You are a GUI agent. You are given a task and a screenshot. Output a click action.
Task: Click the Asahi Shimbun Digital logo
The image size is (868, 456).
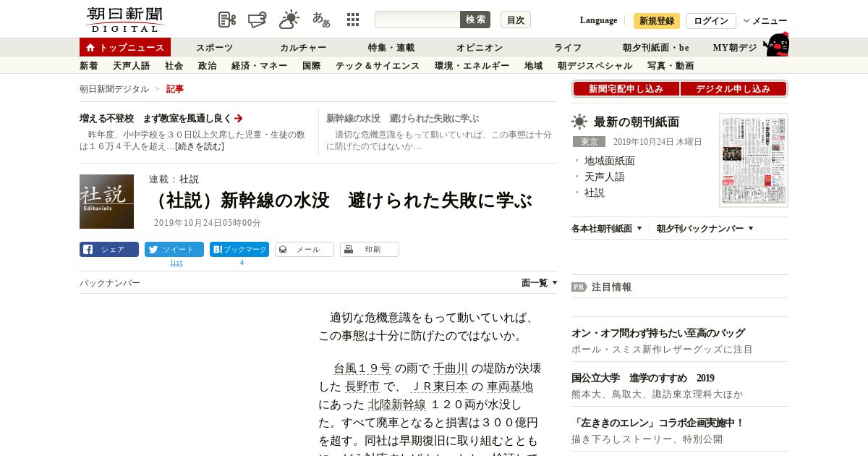(124, 20)
